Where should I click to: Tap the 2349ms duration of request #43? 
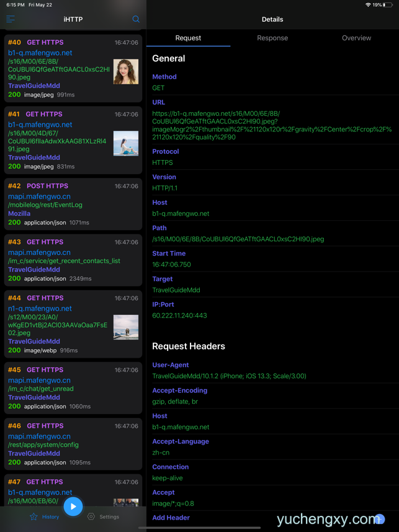(80, 278)
